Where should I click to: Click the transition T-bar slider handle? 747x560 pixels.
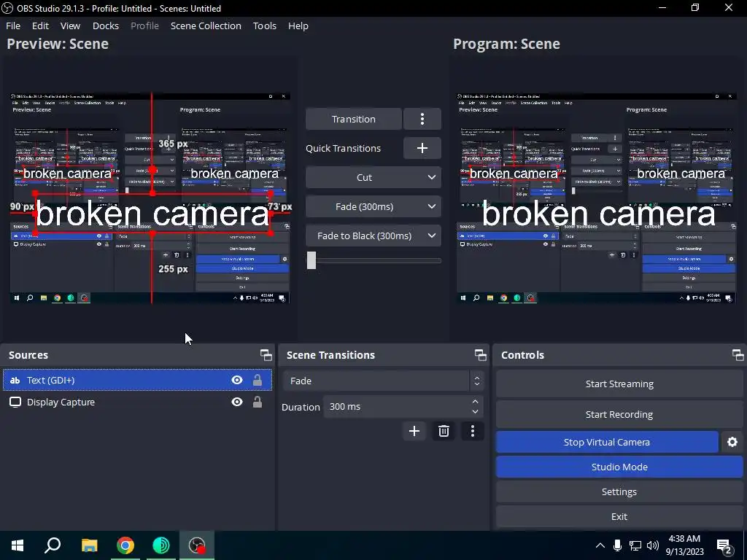(311, 260)
